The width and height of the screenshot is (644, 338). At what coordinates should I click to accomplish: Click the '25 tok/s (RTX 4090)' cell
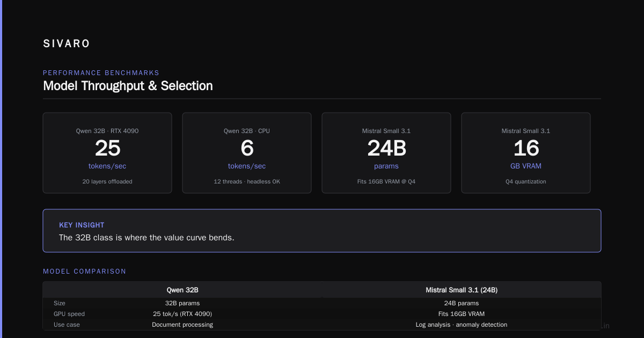182,314
